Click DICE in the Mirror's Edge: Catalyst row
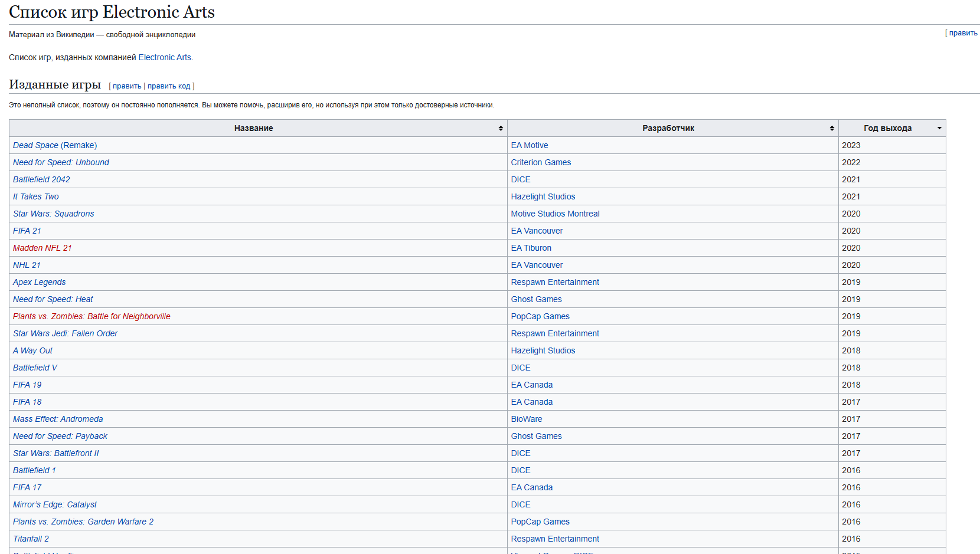This screenshot has width=980, height=554. (521, 504)
